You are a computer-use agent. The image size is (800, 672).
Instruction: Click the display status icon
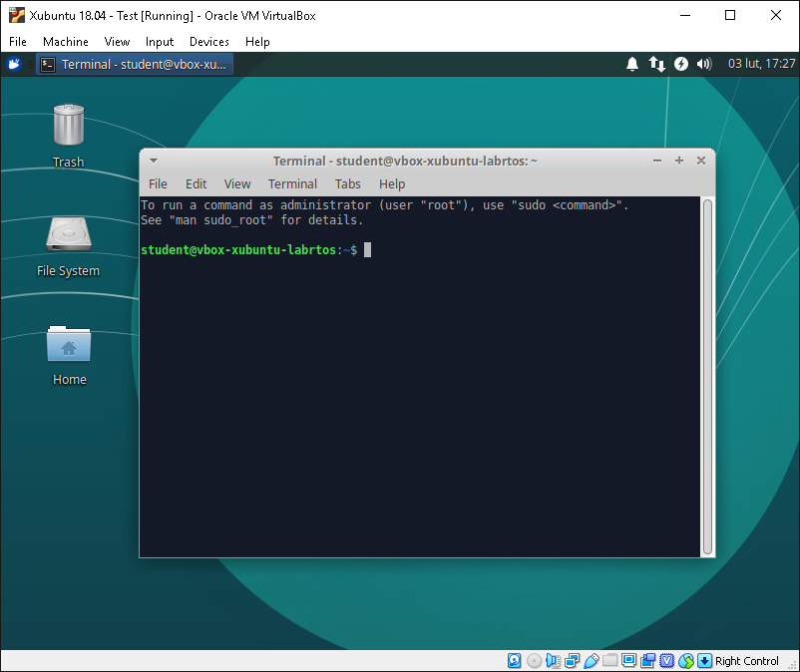pos(629,660)
